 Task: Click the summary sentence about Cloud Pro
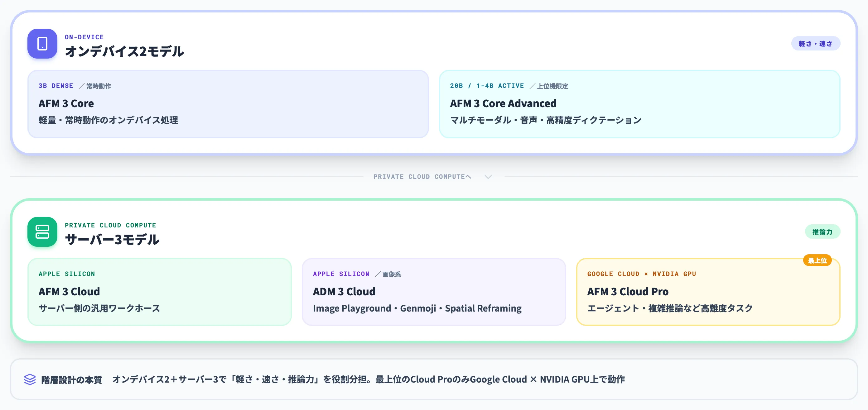pos(368,379)
